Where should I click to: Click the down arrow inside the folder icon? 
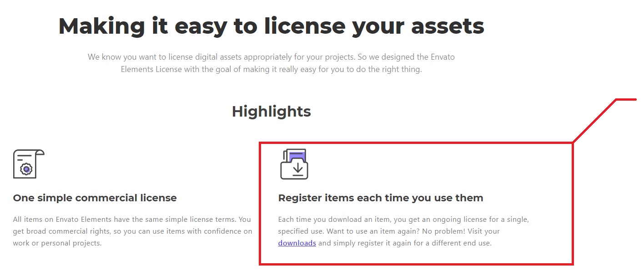pos(298,168)
